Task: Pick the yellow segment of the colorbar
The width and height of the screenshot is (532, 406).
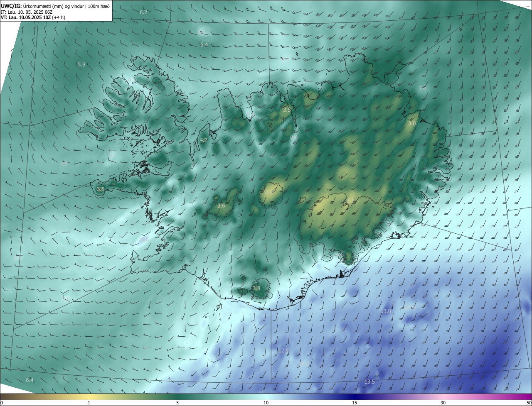Action: click(x=89, y=396)
